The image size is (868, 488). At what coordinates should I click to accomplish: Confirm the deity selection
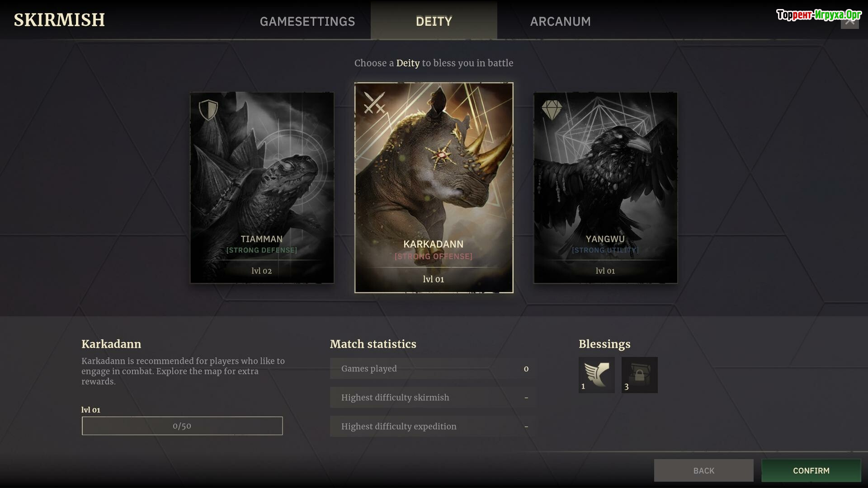pyautogui.click(x=811, y=470)
